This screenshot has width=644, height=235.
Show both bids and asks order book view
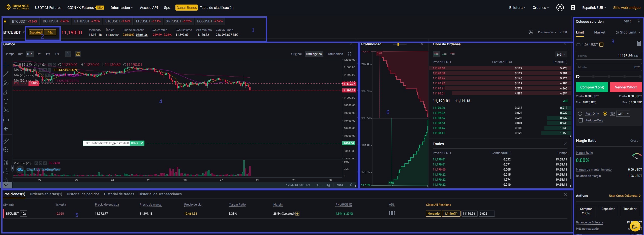pyautogui.click(x=436, y=54)
